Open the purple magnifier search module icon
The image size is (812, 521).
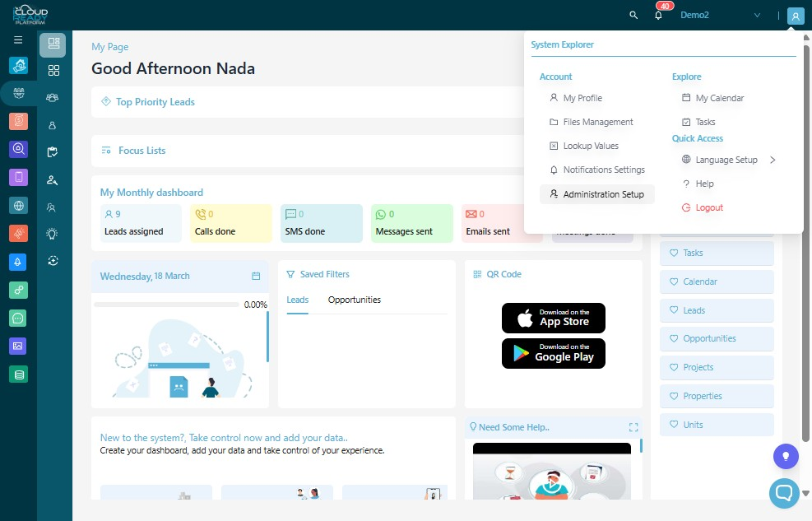pyautogui.click(x=19, y=149)
